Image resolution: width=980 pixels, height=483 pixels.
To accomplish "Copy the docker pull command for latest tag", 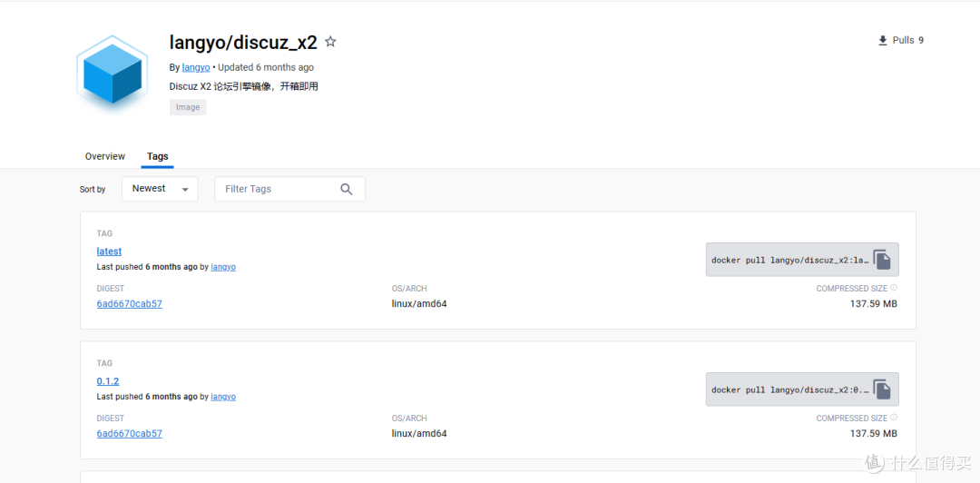I will click(882, 260).
